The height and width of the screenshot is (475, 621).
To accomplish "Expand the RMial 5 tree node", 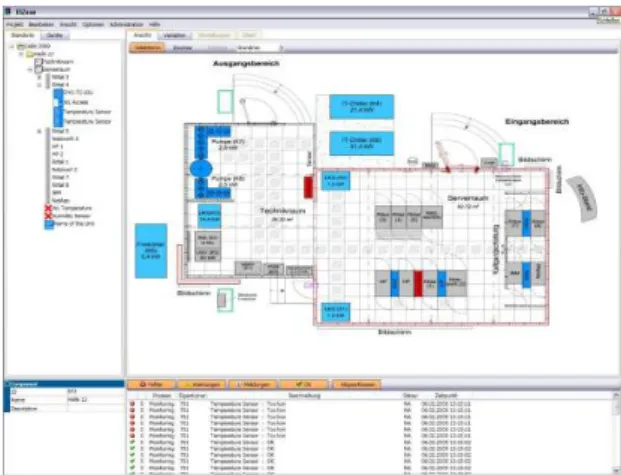I will [x=39, y=131].
